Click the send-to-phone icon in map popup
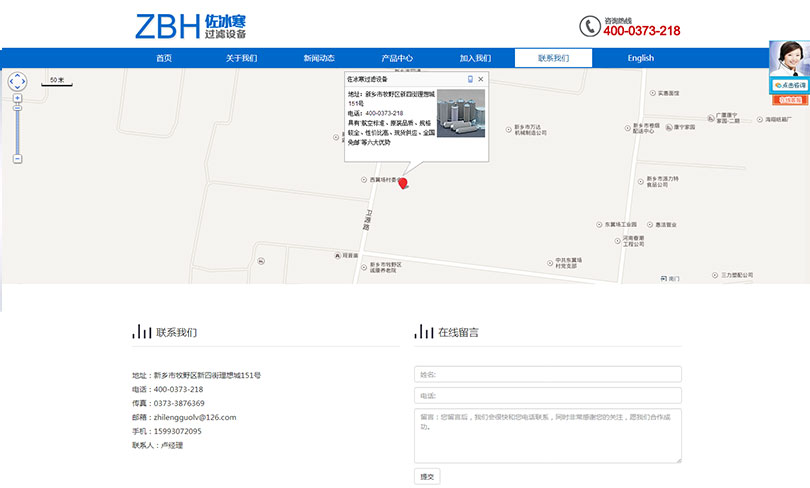Image resolution: width=810 pixels, height=488 pixels. (470, 79)
